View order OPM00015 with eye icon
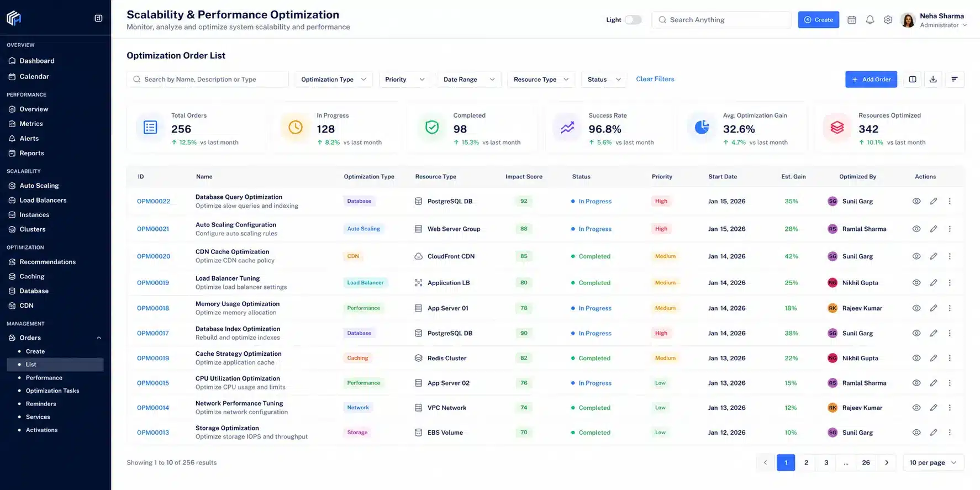The height and width of the screenshot is (490, 980). [x=916, y=383]
